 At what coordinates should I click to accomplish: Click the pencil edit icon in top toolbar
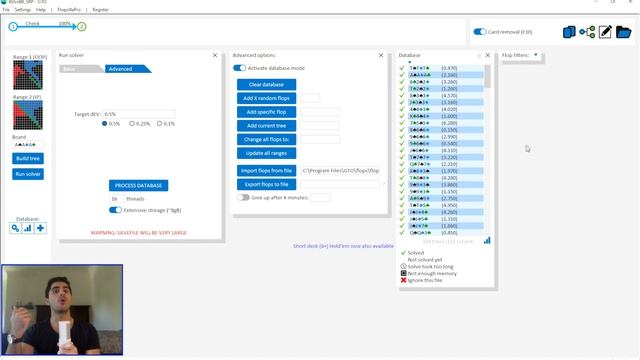[x=605, y=32]
